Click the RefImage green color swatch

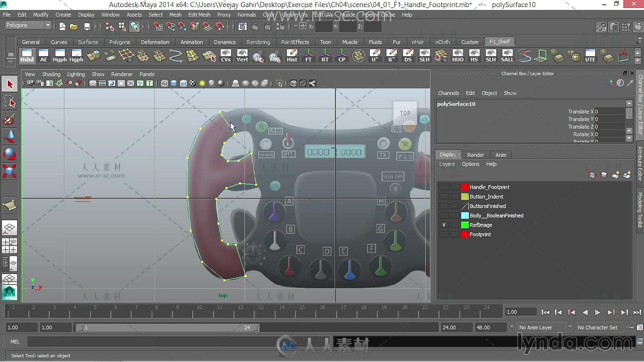point(465,225)
